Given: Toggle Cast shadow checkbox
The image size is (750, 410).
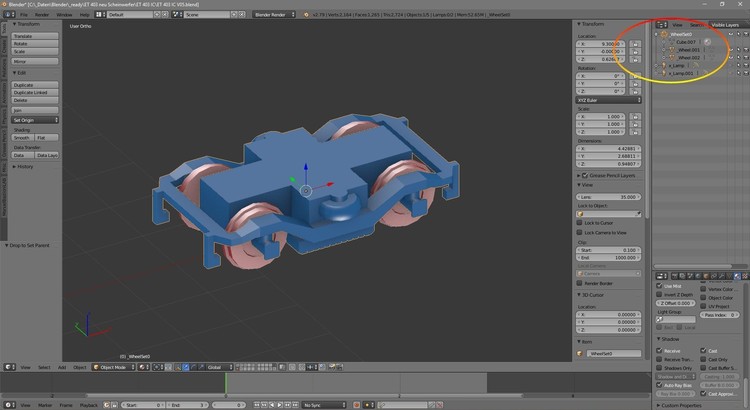Looking at the screenshot, I should click(703, 351).
